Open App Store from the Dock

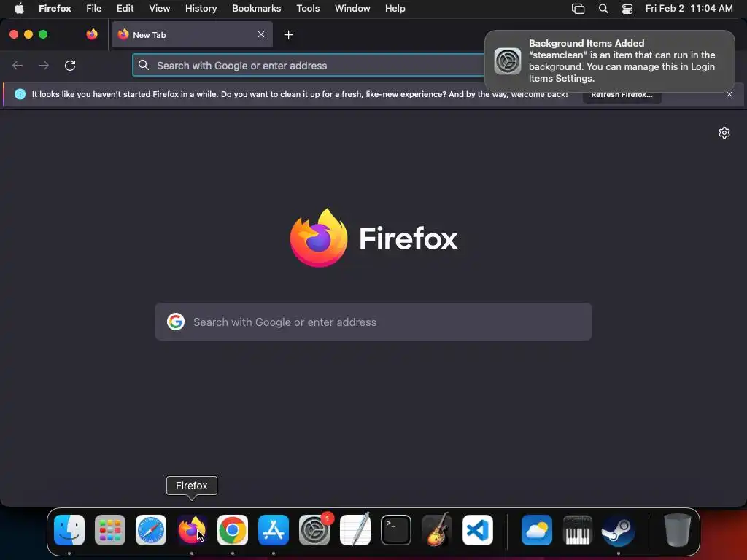point(274,530)
